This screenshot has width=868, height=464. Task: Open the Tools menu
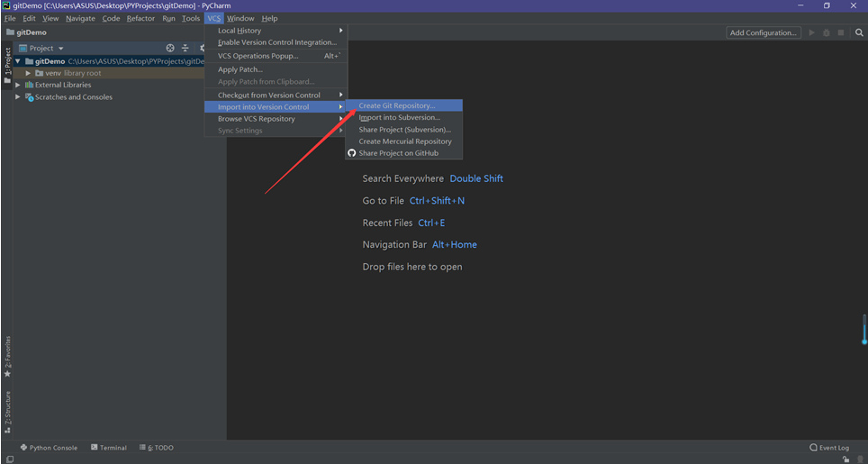point(191,18)
